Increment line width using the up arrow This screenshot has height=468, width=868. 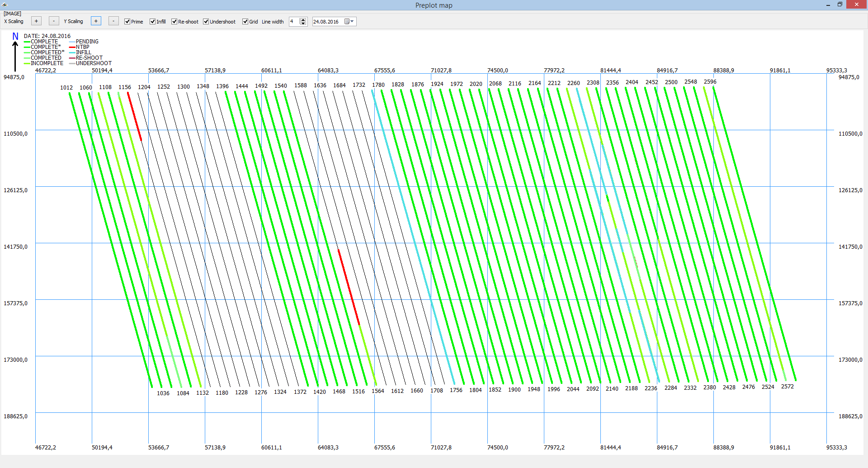tap(303, 19)
